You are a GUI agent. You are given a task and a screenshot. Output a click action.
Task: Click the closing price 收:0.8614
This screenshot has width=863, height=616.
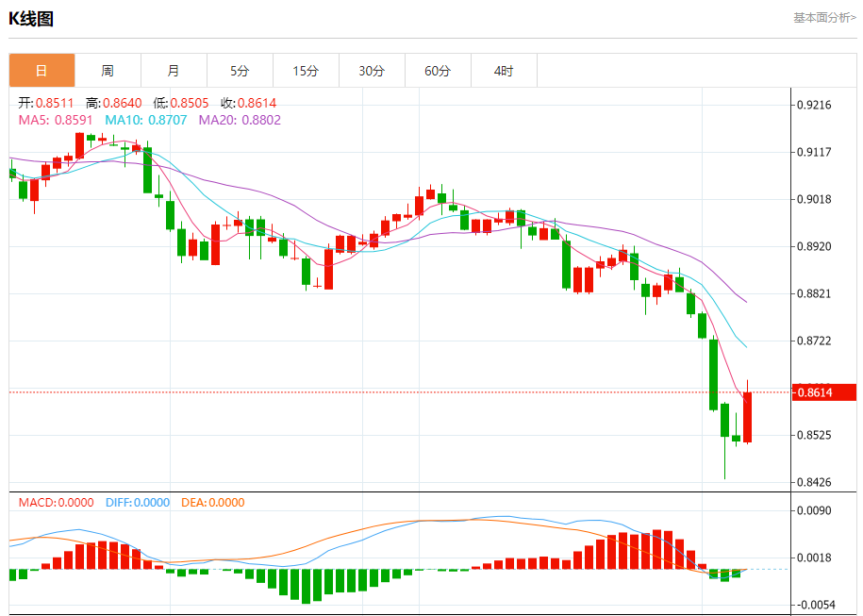point(248,103)
